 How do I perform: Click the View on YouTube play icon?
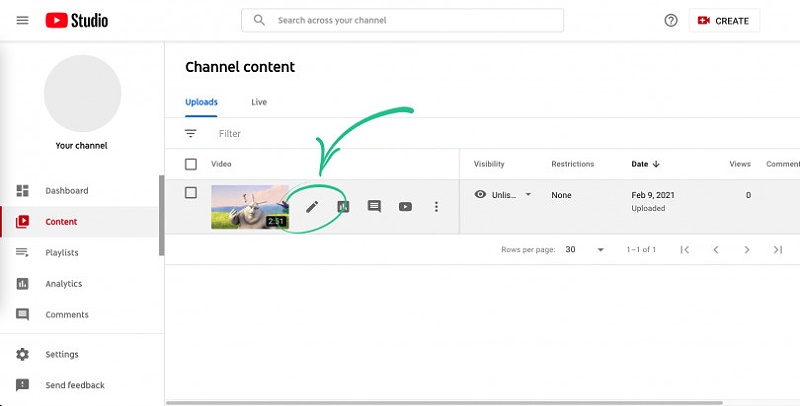(x=405, y=207)
